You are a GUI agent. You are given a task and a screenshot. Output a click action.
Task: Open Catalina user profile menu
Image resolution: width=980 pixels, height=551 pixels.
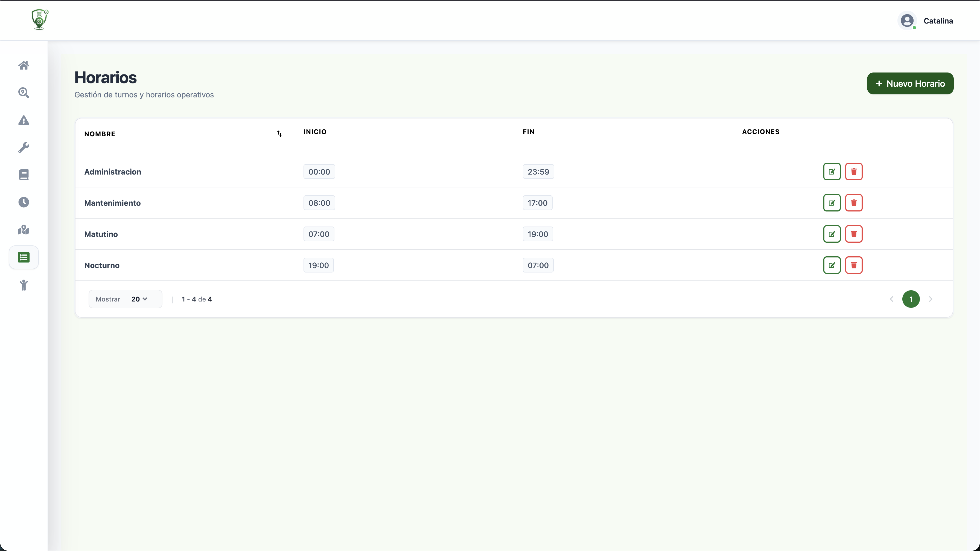coord(926,21)
